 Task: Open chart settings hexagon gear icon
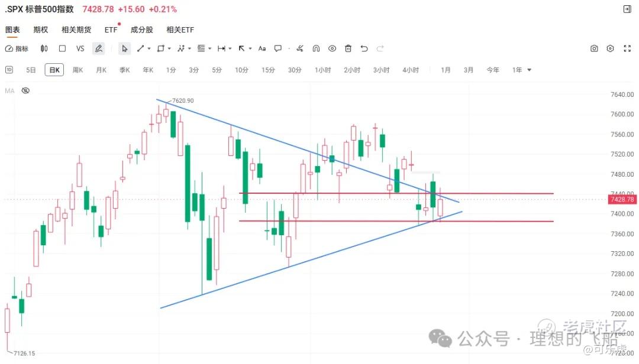pyautogui.click(x=610, y=48)
